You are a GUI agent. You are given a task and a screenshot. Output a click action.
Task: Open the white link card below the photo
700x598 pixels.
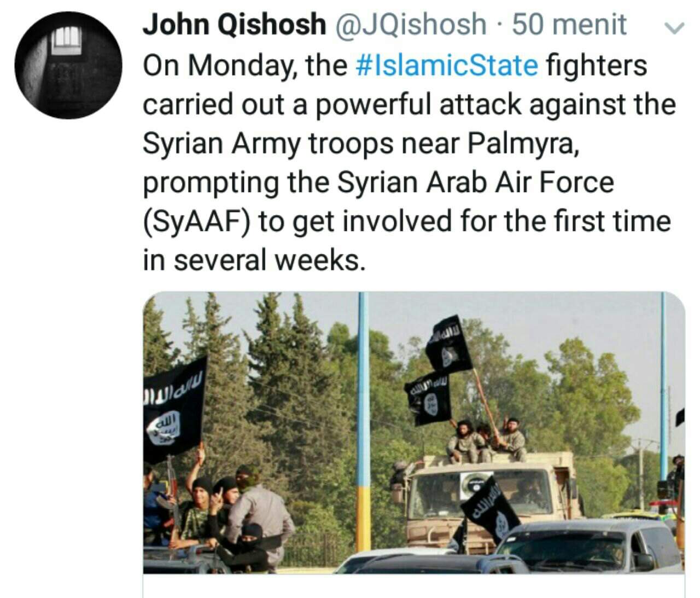click(413, 586)
